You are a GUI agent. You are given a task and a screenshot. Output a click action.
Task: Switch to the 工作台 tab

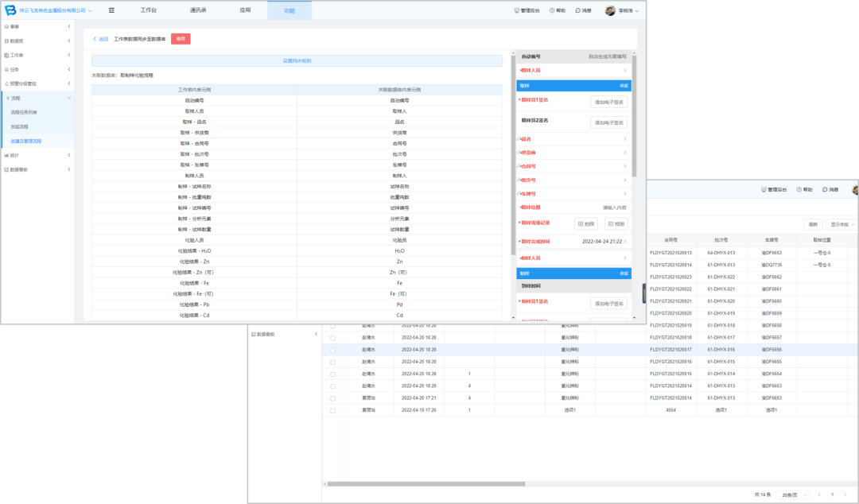(x=149, y=10)
